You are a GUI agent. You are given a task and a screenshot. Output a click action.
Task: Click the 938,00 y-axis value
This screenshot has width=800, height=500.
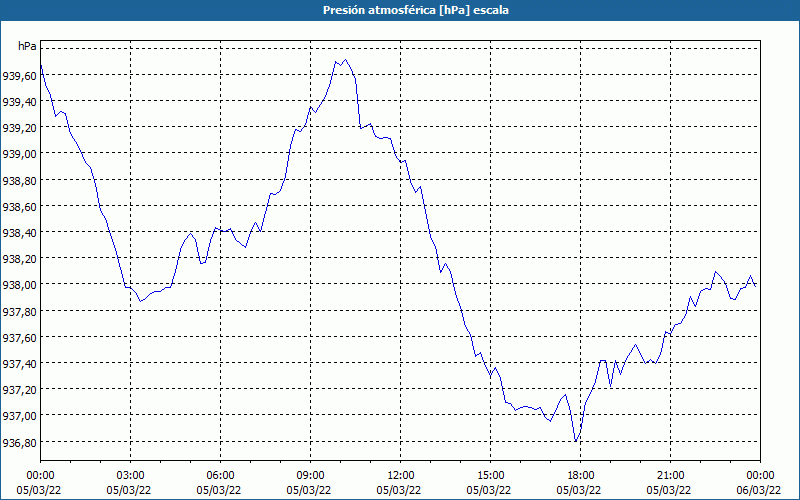pos(19,285)
